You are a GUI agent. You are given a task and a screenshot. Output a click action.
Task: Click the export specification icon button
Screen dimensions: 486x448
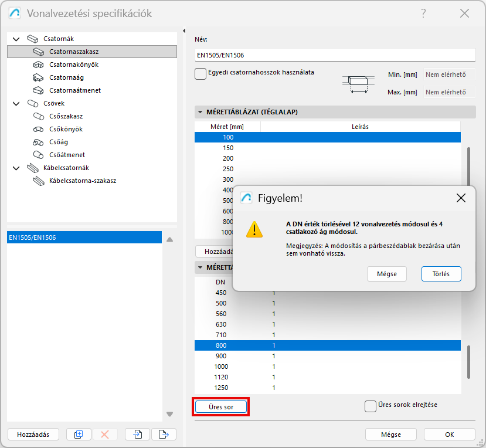164,435
